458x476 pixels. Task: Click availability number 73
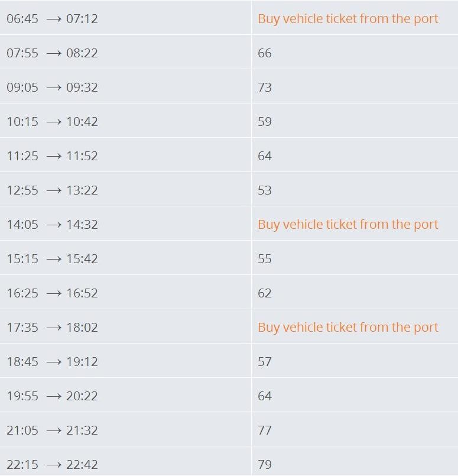265,88
